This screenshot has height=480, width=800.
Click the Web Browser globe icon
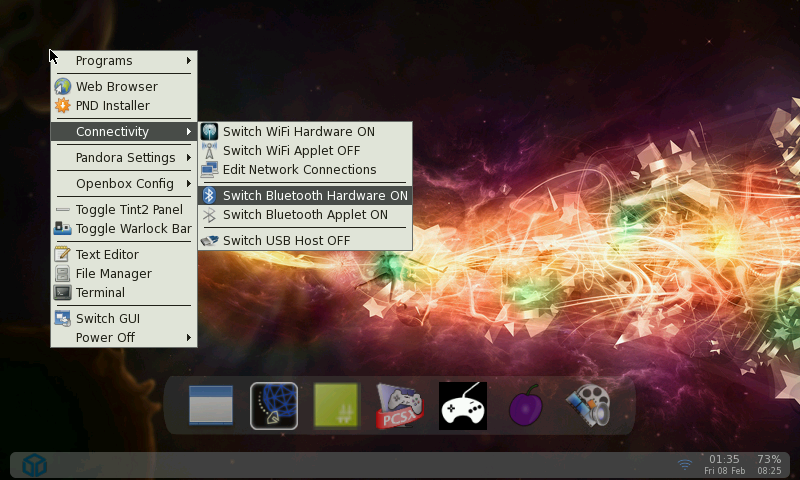[63, 86]
